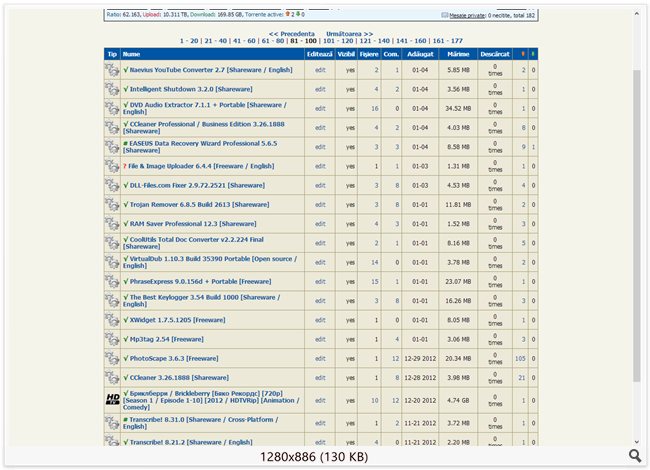Click edit for File & Image Uploader row
Viewport: 650px width, 470px height.
(320, 166)
